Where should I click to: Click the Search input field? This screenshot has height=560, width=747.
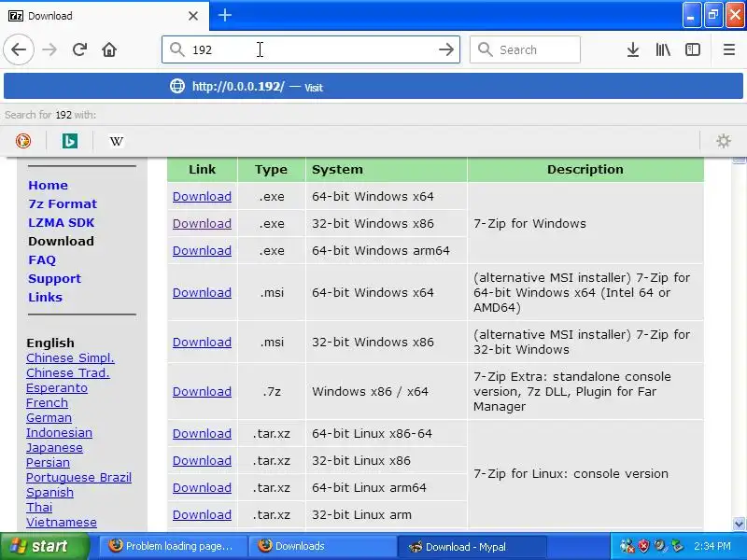pos(525,49)
